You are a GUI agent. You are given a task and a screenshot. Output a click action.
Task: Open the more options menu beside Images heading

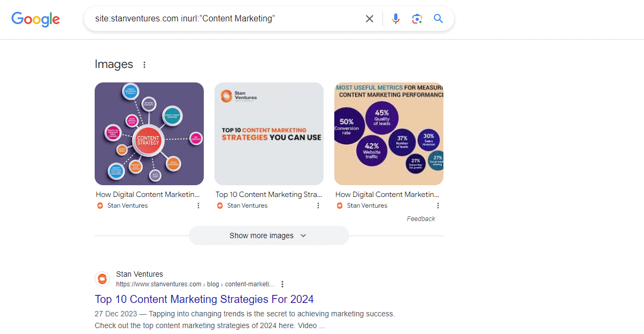144,65
